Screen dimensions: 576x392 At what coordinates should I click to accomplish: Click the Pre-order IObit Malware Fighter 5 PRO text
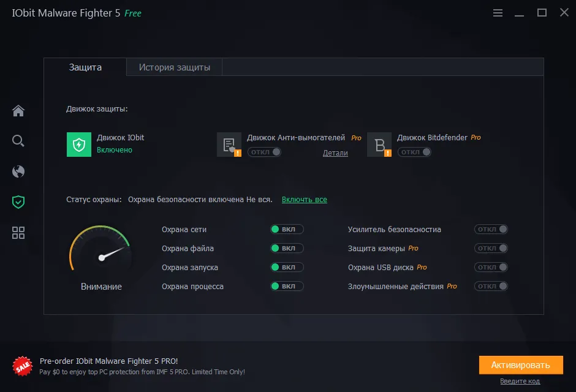pyautogui.click(x=108, y=361)
